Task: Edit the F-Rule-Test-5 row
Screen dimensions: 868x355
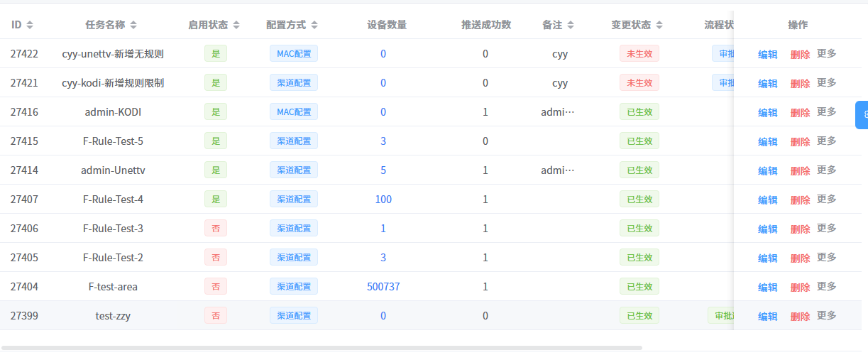Action: [x=768, y=141]
